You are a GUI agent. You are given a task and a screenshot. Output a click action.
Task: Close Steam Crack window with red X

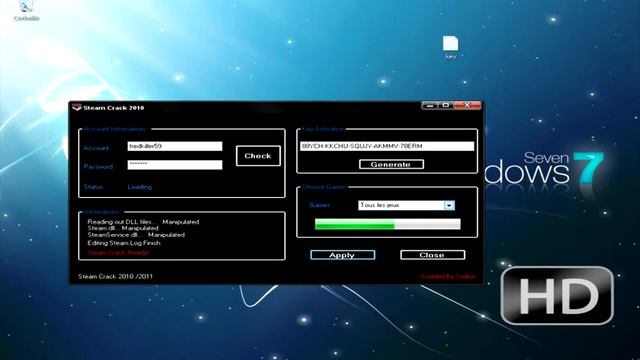point(467,106)
